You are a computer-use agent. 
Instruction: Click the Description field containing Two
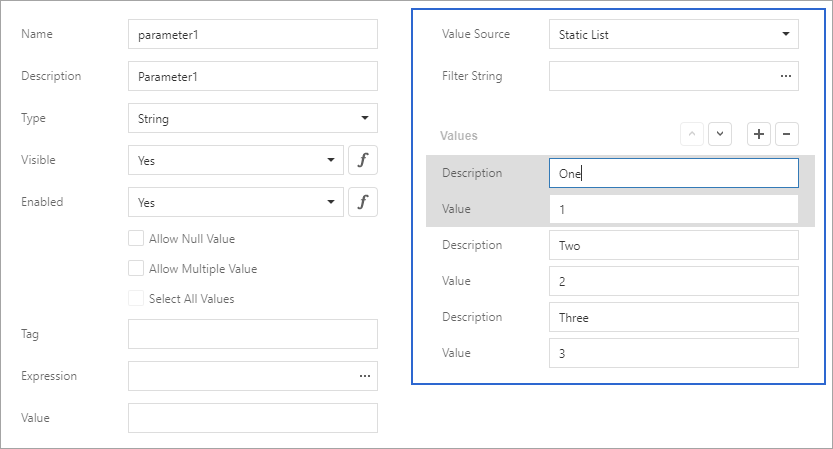pyautogui.click(x=673, y=246)
